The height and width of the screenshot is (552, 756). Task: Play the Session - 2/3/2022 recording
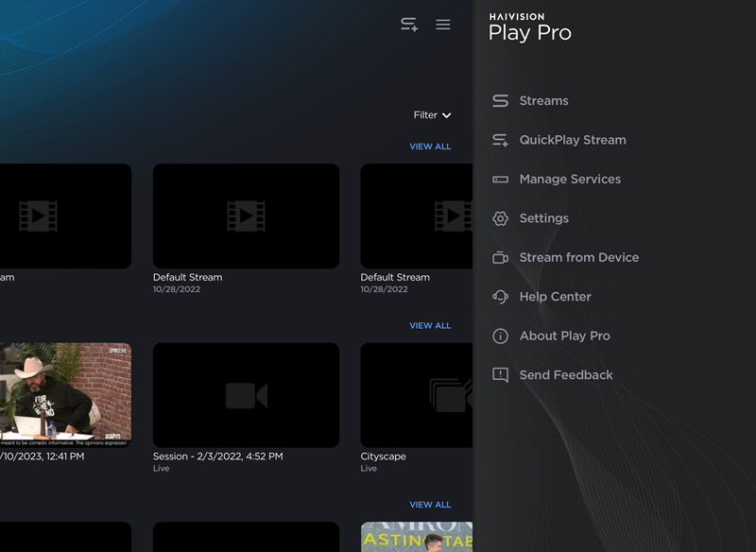(x=246, y=395)
